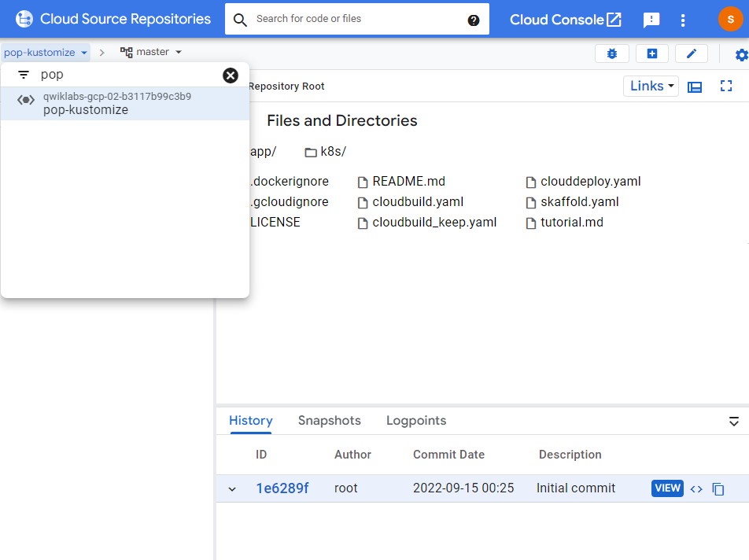Copy the commit ID with copy icon

pyautogui.click(x=718, y=489)
